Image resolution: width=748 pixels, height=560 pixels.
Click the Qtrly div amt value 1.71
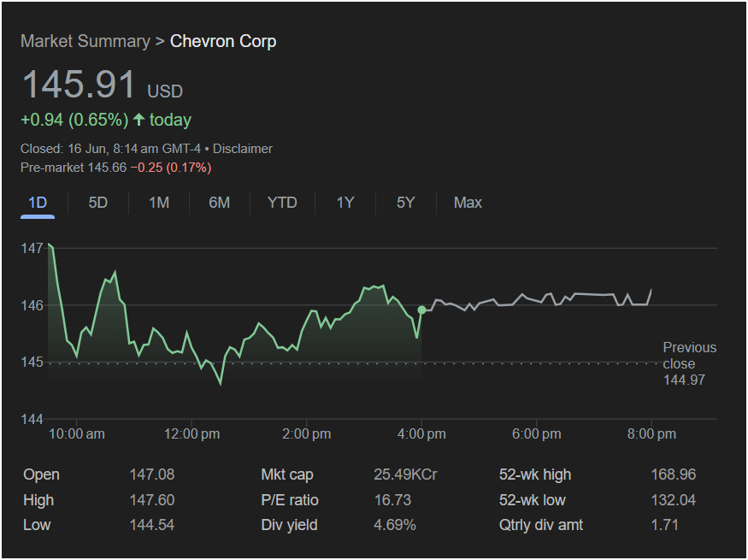click(x=664, y=525)
